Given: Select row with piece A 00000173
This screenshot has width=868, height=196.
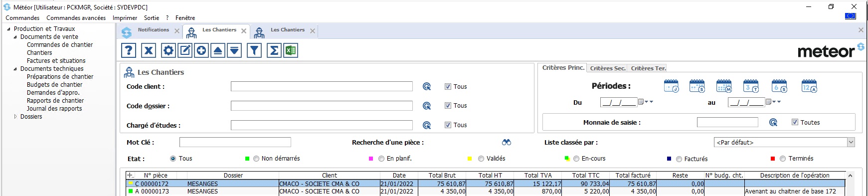Looking at the screenshot, I should 486,192.
